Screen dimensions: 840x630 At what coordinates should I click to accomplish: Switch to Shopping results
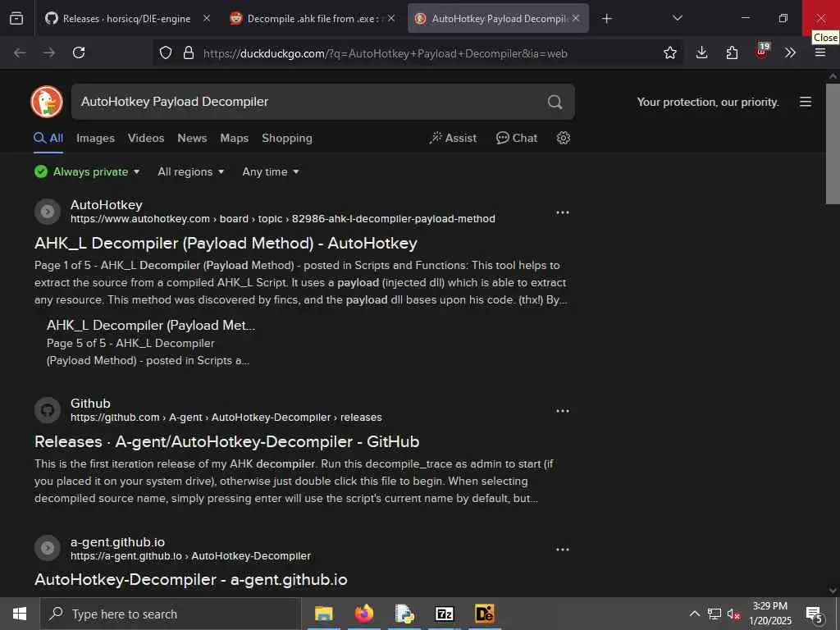(x=287, y=138)
